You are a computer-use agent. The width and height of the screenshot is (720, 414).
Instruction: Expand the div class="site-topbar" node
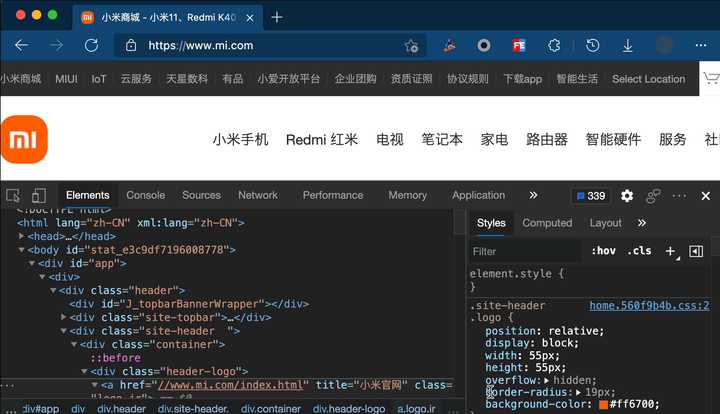(63, 317)
